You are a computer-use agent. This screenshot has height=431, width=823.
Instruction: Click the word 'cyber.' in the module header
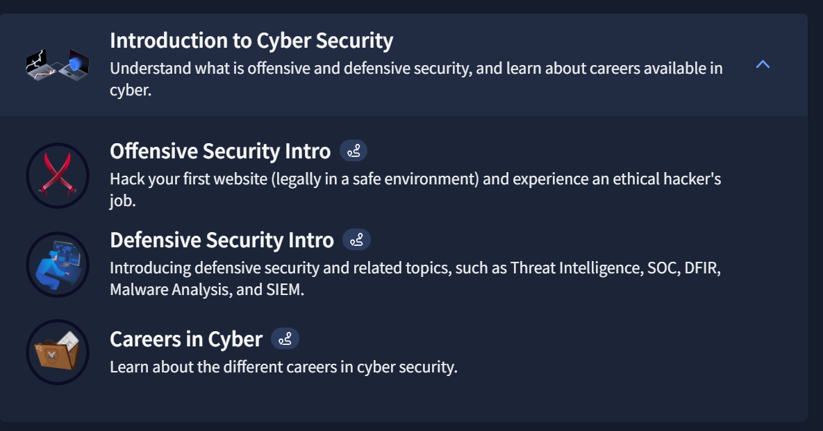tap(131, 90)
